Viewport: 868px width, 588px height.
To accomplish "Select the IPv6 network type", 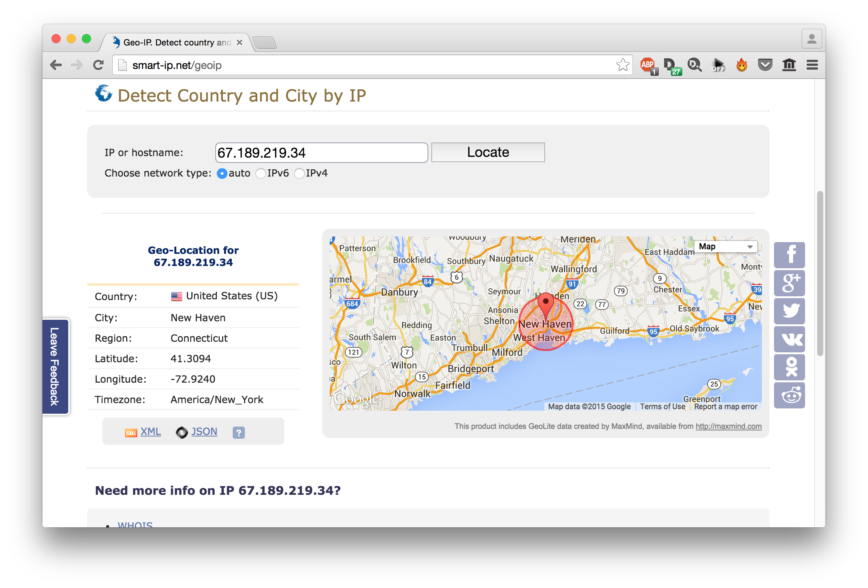I will pos(261,174).
